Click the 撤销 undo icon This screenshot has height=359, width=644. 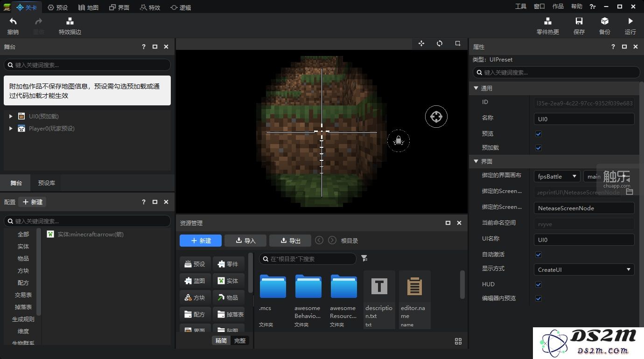click(13, 21)
